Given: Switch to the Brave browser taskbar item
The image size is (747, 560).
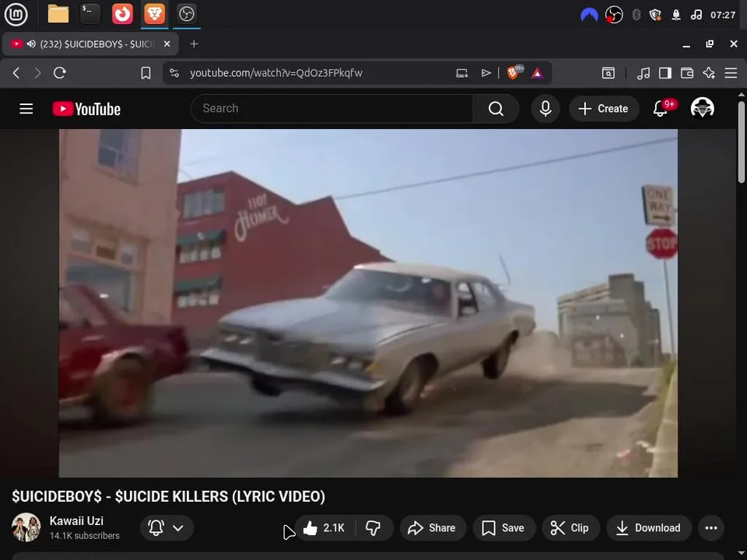Looking at the screenshot, I should coord(154,14).
